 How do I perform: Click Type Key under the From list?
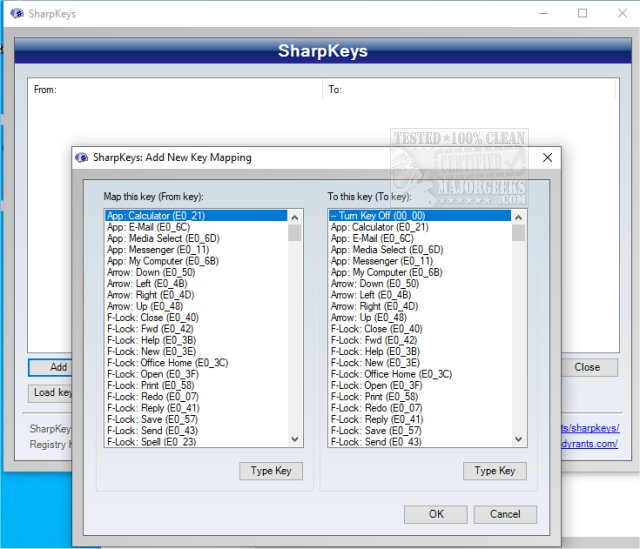point(271,471)
